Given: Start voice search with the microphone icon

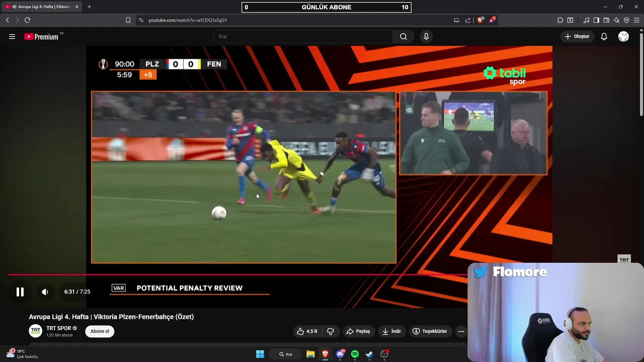Looking at the screenshot, I should (x=426, y=36).
